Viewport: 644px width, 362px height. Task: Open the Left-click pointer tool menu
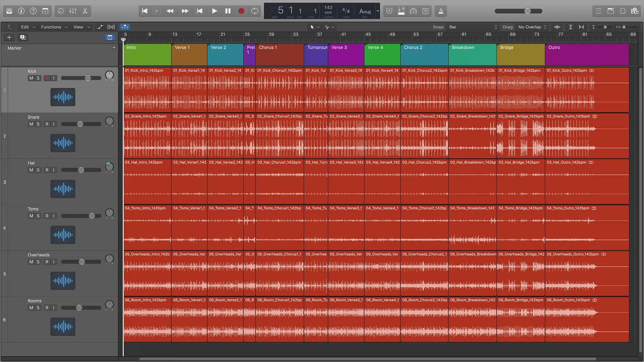point(315,27)
